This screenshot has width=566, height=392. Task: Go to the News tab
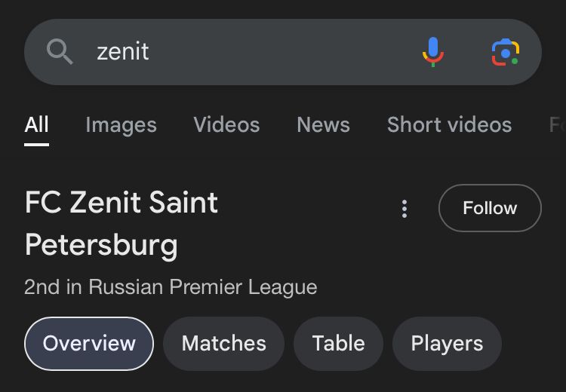coord(323,125)
